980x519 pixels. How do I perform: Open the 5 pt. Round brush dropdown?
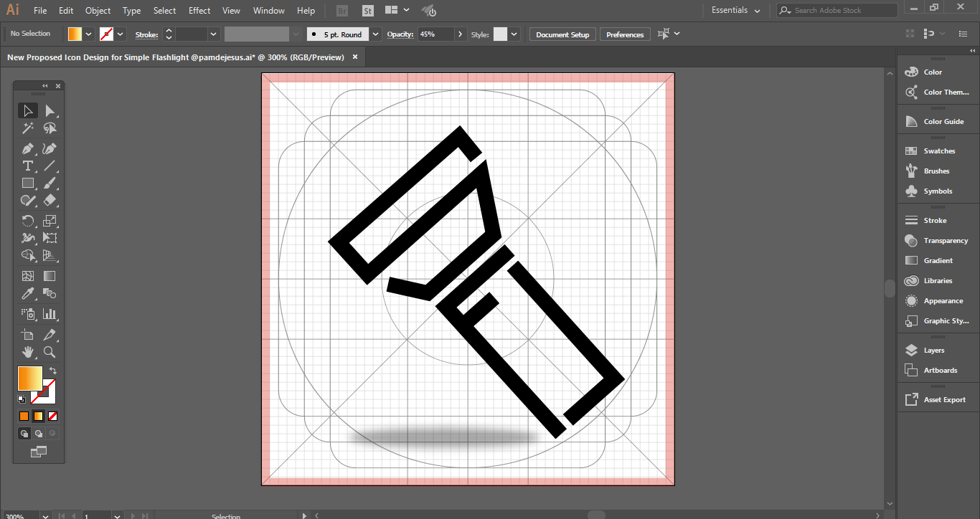[x=375, y=34]
